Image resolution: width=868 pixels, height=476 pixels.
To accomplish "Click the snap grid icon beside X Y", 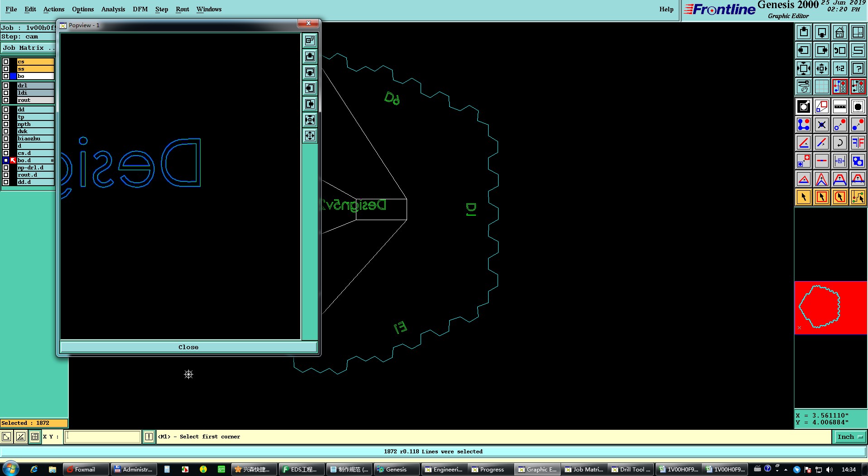I will (35, 437).
